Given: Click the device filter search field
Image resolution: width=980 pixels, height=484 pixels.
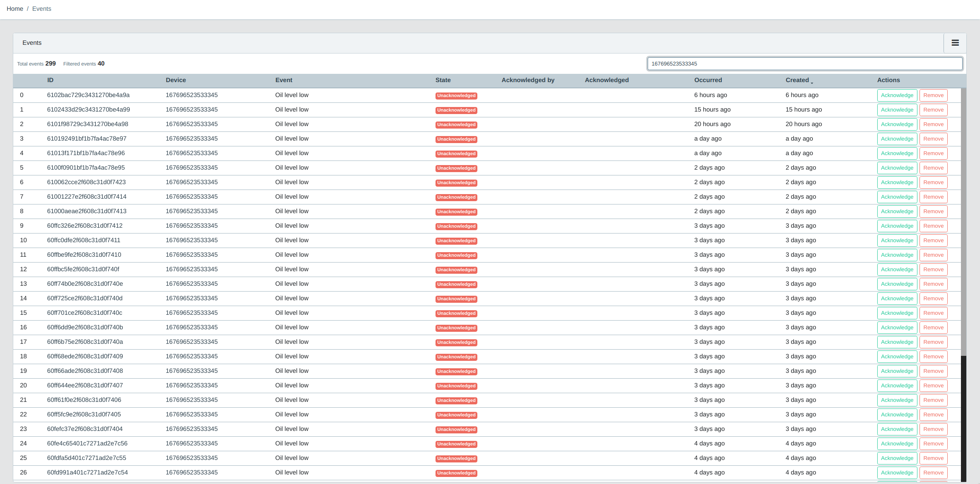Looking at the screenshot, I should [x=804, y=64].
